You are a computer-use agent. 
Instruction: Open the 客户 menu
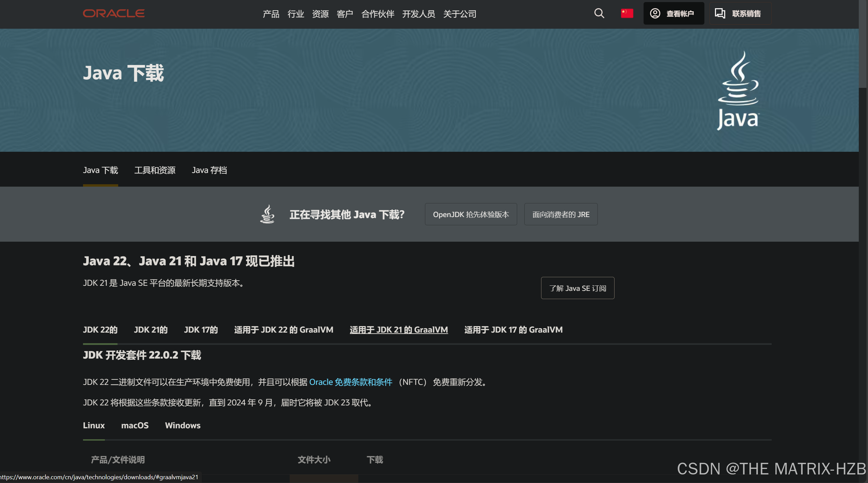click(345, 14)
